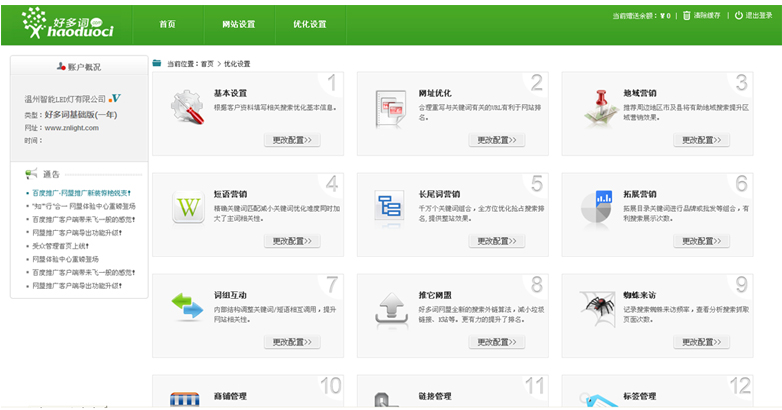Click the green W icon for 短语营销
This screenshot has height=410, width=782.
pyautogui.click(x=187, y=207)
